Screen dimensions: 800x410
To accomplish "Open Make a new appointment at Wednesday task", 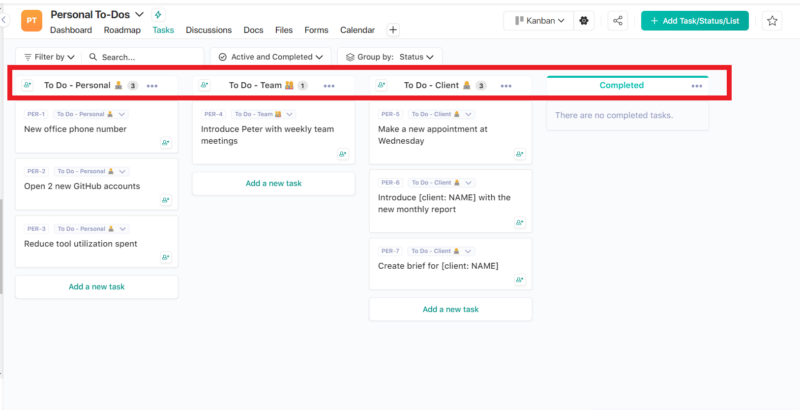I will point(433,135).
